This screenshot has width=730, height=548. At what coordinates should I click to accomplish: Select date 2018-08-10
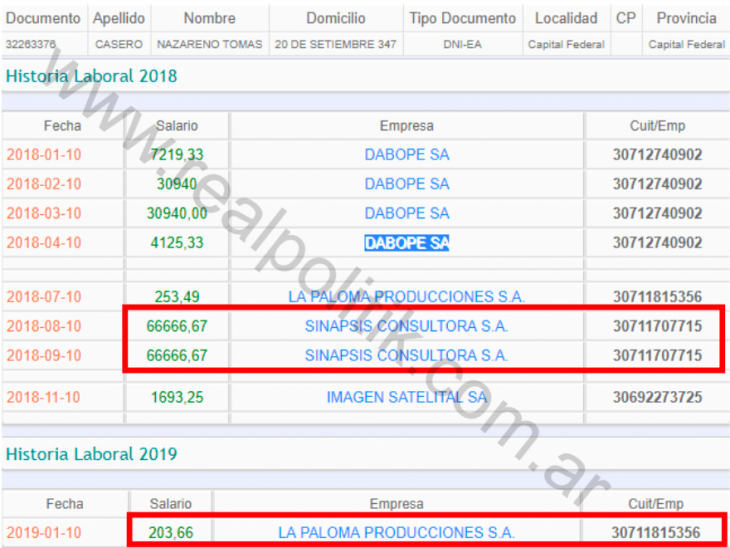[x=44, y=326]
